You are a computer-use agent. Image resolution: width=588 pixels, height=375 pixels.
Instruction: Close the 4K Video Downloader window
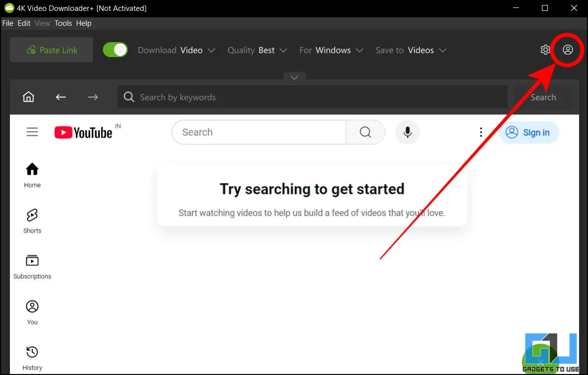[574, 8]
